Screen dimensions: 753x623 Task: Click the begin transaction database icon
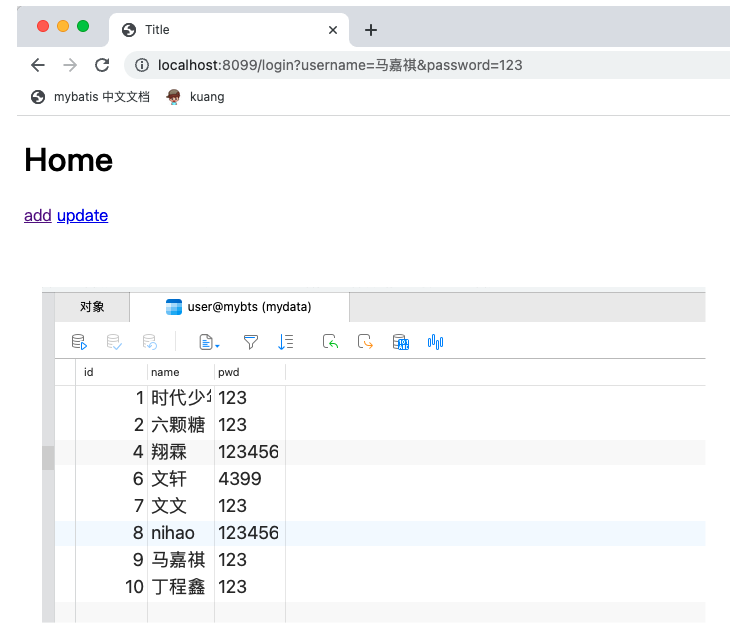coord(79,342)
